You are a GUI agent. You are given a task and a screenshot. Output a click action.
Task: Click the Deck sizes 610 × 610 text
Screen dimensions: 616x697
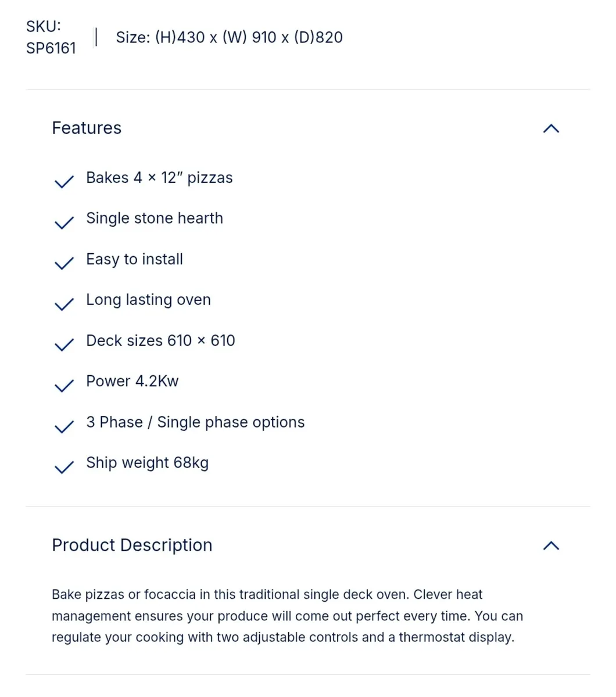(160, 340)
